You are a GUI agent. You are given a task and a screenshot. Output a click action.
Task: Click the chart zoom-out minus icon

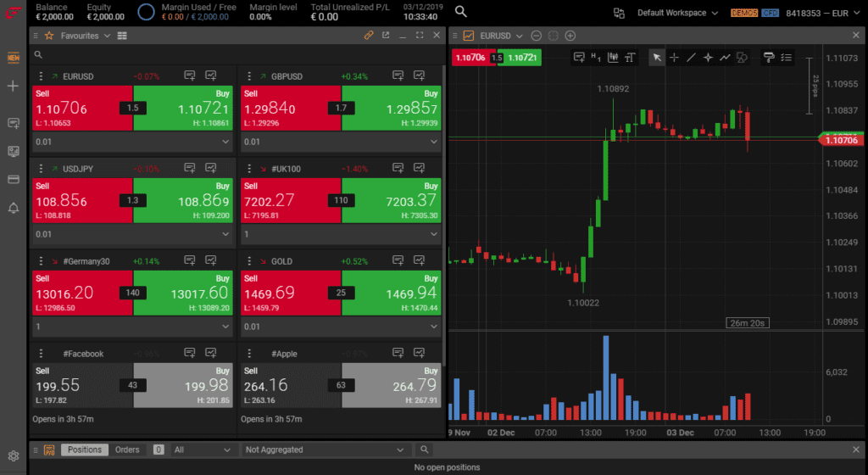pyautogui.click(x=537, y=36)
